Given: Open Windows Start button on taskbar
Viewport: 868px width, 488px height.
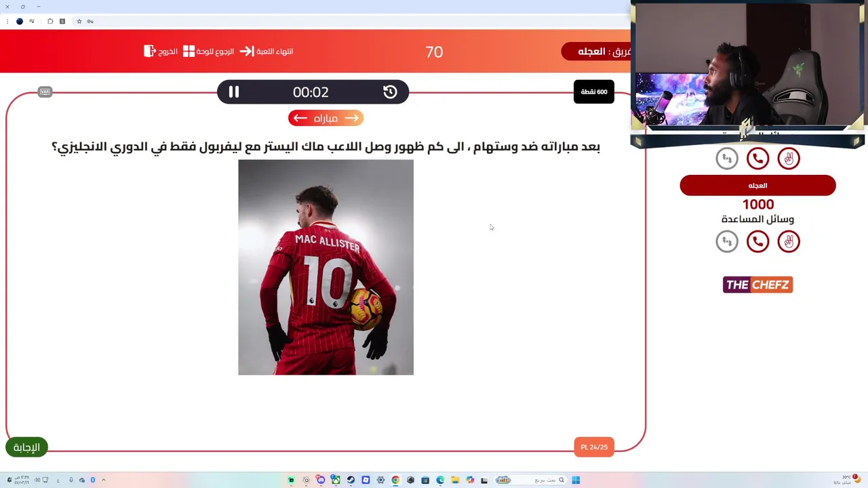Looking at the screenshot, I should pos(576,480).
